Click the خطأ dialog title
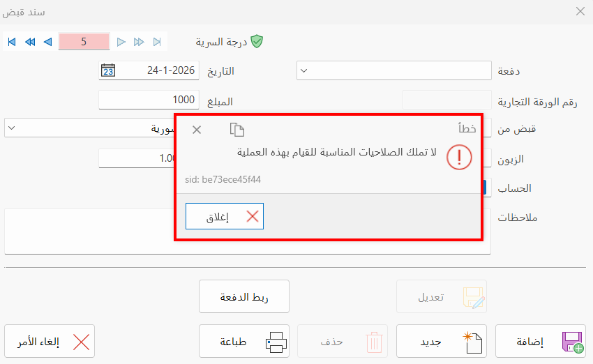Screen dimensions: 593x364 click(467, 128)
